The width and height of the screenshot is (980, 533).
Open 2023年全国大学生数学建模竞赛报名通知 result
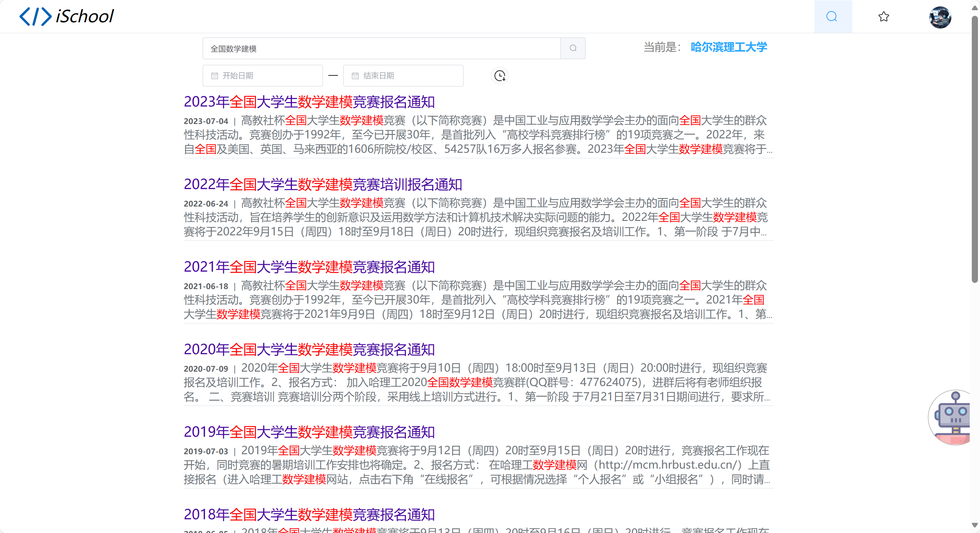click(309, 102)
